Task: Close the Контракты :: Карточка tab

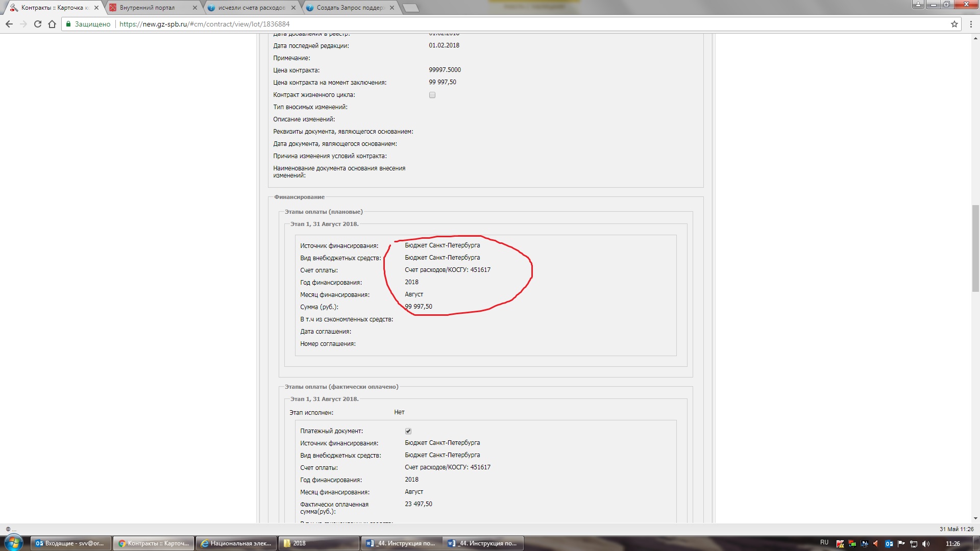Action: (x=96, y=8)
